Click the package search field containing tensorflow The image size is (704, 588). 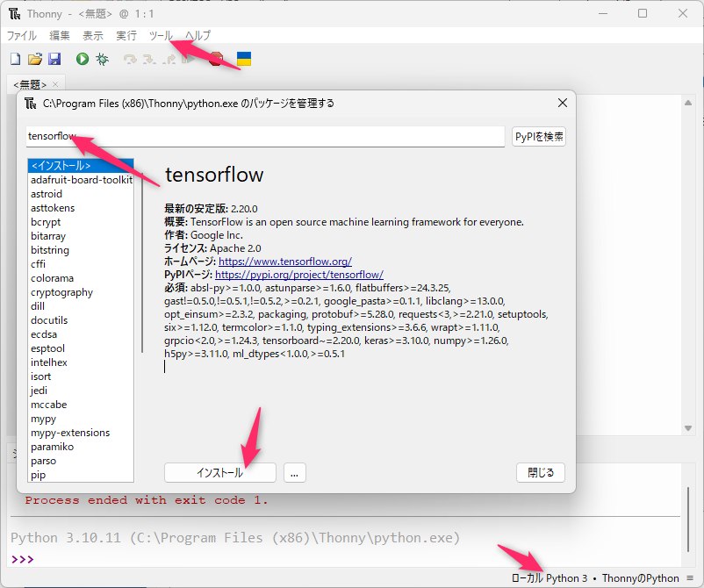[x=263, y=136]
